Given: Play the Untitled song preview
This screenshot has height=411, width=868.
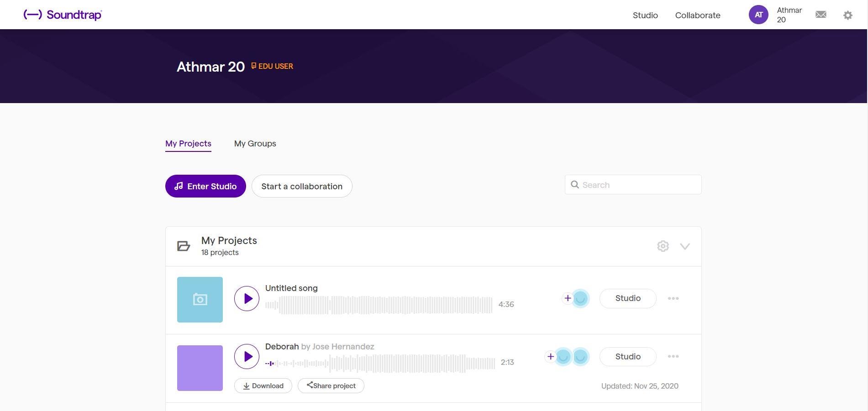Looking at the screenshot, I should [247, 298].
